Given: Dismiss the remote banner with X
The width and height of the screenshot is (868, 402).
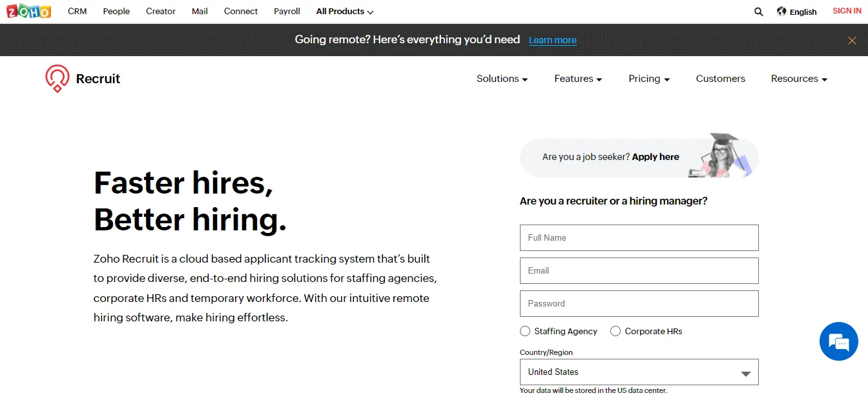Looking at the screenshot, I should tap(852, 41).
